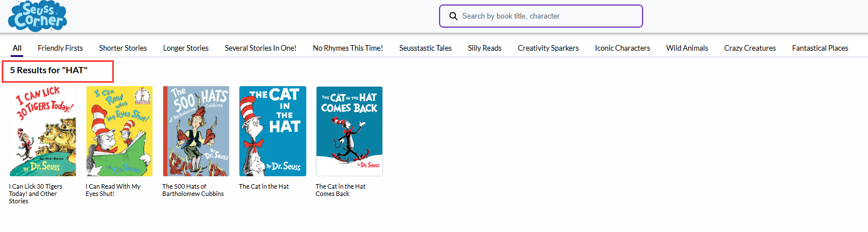Open I Can Lick 30 Tigers cover

(43, 131)
